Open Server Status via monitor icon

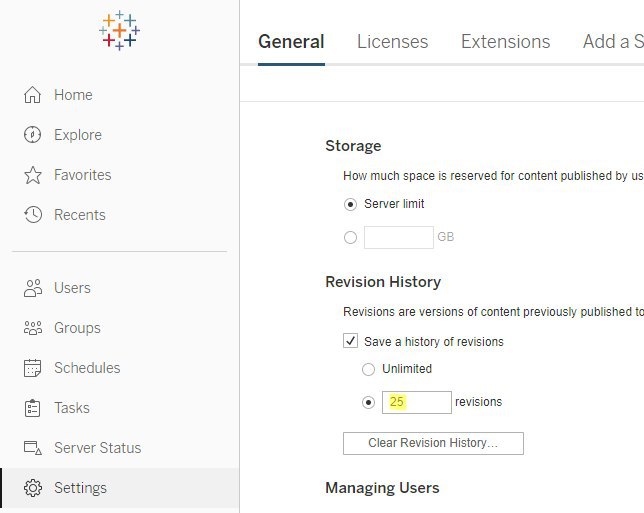pos(32,448)
